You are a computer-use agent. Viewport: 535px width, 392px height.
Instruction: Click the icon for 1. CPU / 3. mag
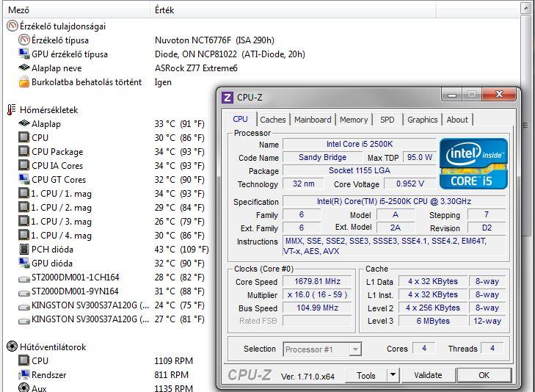point(24,221)
